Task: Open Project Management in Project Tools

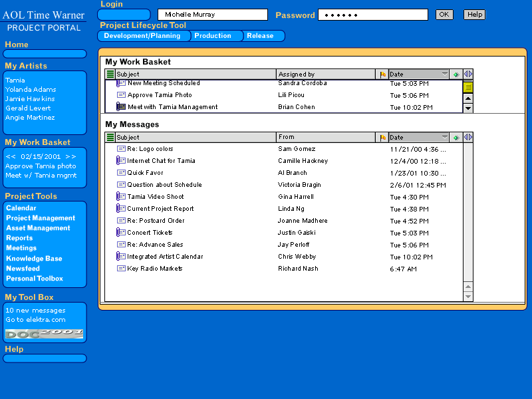Action: 41,218
